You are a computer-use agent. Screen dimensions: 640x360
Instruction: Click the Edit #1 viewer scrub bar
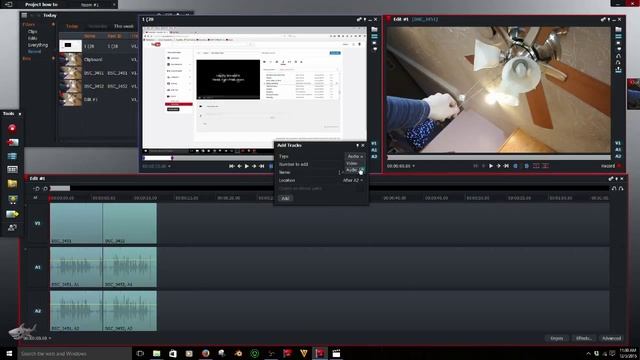pyautogui.click(x=499, y=158)
